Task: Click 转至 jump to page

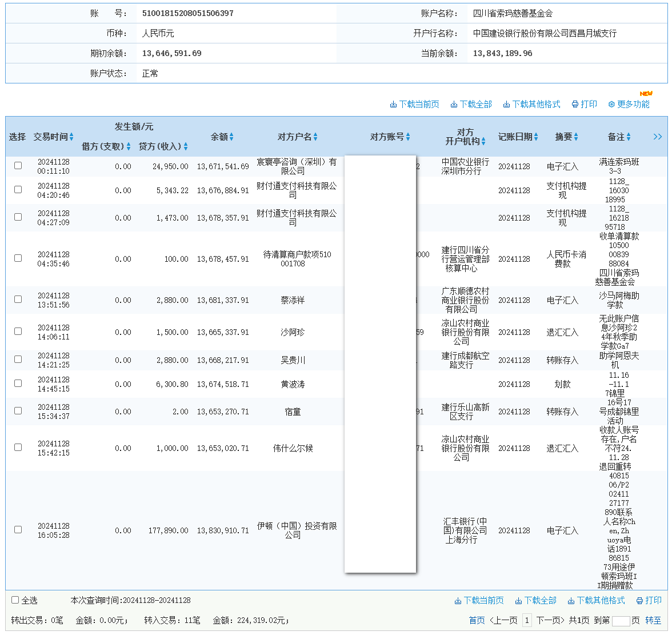Action: click(653, 620)
